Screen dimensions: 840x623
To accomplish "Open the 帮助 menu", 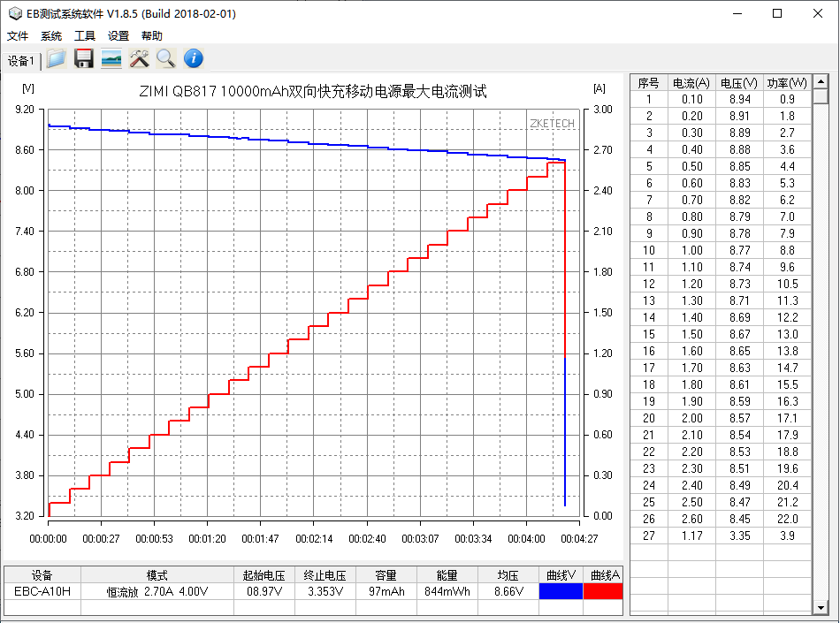I will 151,36.
